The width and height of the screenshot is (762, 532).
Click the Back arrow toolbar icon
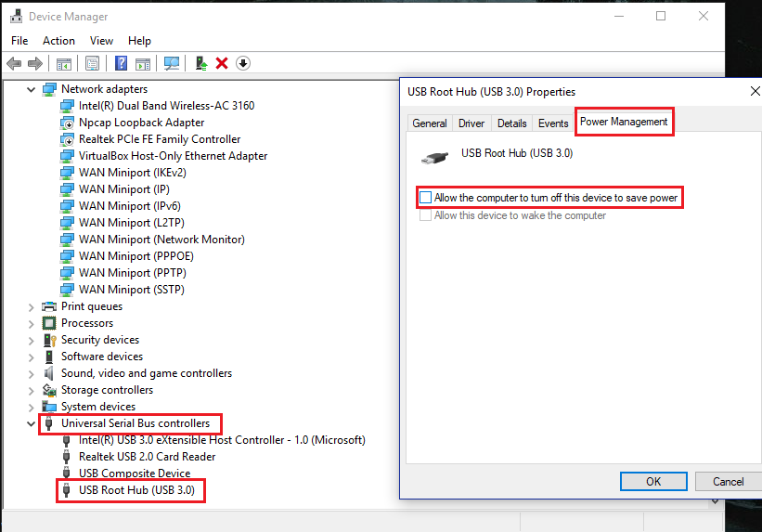14,63
